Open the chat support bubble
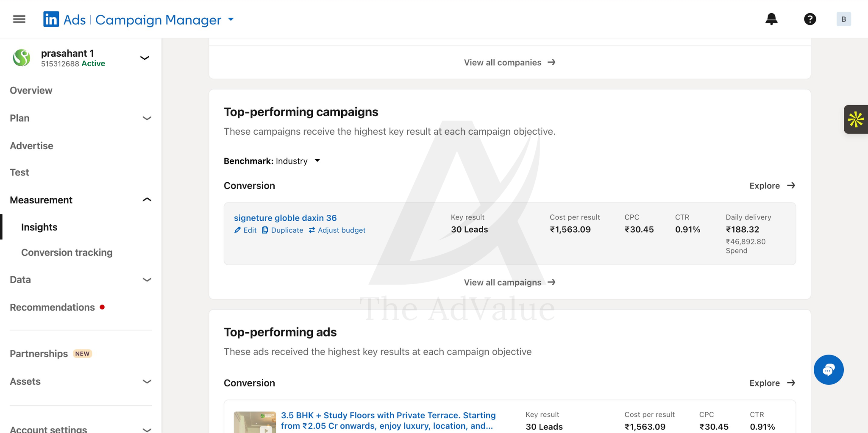The height and width of the screenshot is (433, 868). (x=829, y=369)
